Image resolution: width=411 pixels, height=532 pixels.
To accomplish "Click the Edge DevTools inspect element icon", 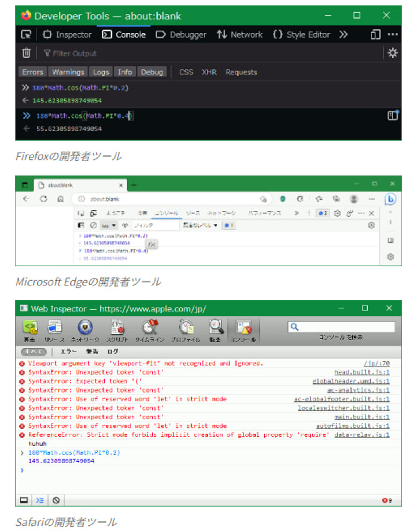I will pyautogui.click(x=81, y=213).
